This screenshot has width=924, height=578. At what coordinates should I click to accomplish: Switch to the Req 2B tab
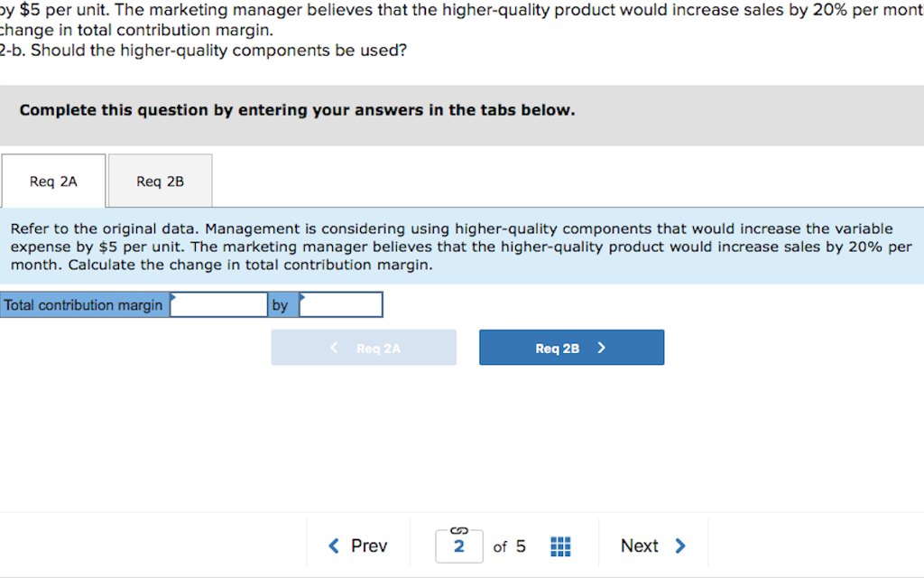[x=159, y=181]
